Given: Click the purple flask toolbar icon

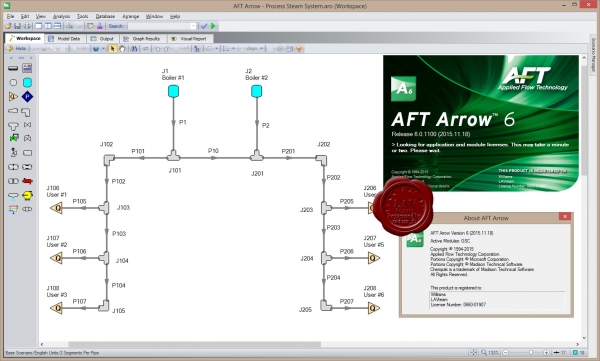Looking at the screenshot, I should pos(100,26).
